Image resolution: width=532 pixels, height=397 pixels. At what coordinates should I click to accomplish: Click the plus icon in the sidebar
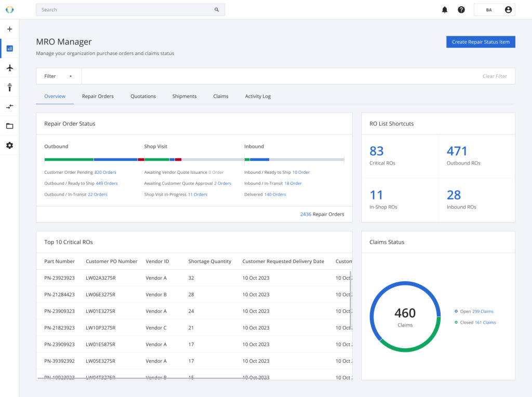[x=9, y=29]
